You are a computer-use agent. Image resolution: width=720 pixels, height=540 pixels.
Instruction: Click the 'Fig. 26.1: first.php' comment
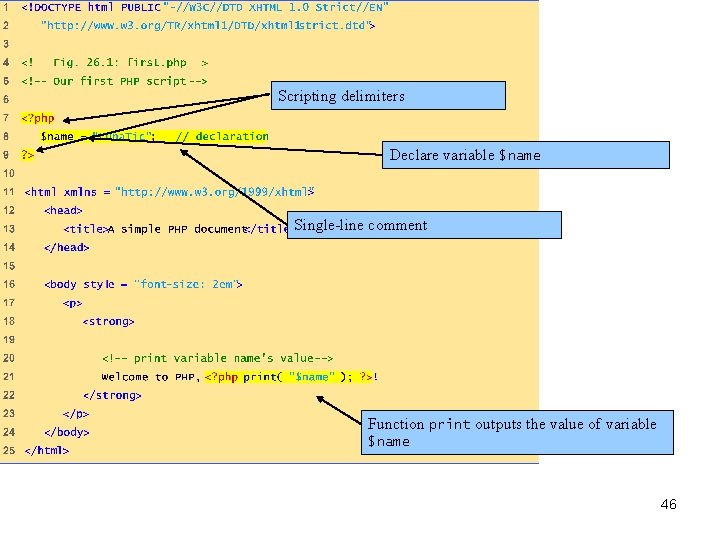(115, 62)
